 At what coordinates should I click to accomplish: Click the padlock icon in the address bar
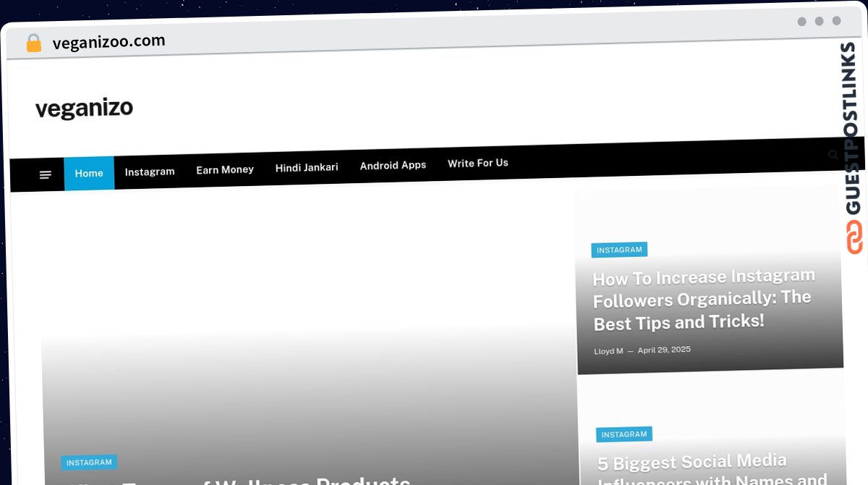coord(33,43)
